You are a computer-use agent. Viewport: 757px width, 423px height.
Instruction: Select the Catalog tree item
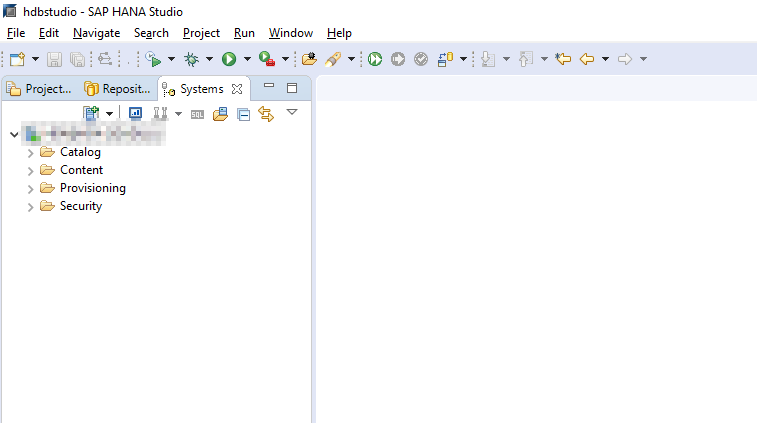tap(80, 152)
